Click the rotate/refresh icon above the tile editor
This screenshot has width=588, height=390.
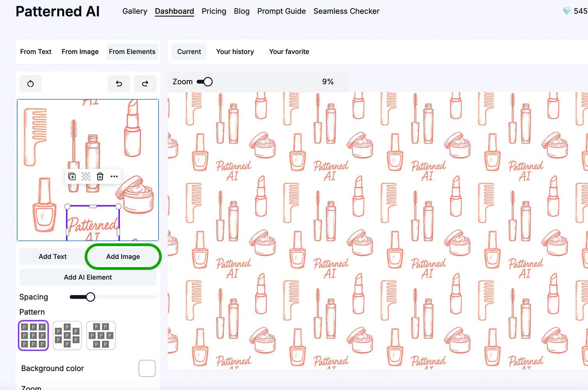tap(30, 83)
